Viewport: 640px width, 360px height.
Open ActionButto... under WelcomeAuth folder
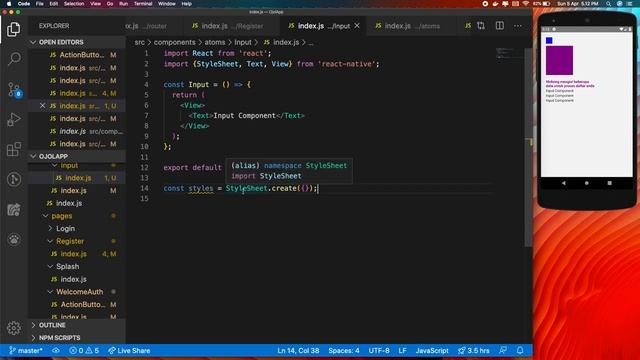coord(77,304)
